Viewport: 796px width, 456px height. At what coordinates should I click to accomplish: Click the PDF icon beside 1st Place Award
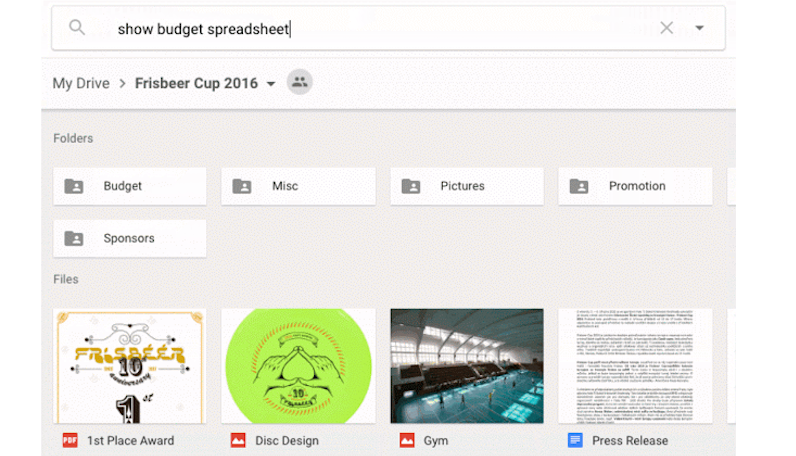coord(70,440)
